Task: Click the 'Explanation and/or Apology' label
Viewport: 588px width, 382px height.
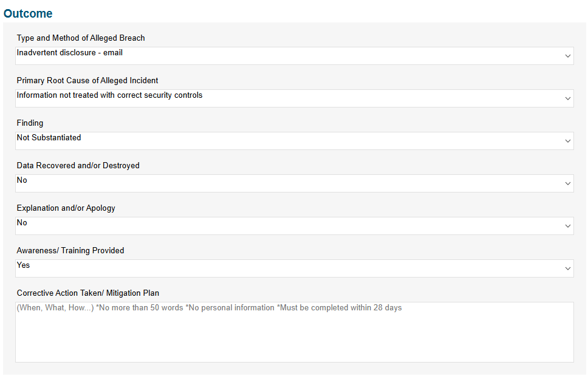Action: tap(66, 208)
